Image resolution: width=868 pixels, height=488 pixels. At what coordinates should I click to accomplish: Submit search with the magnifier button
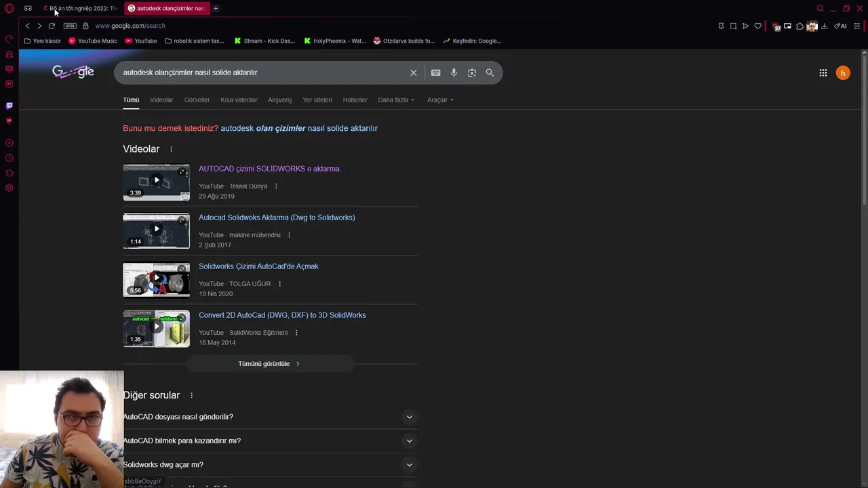tap(490, 73)
